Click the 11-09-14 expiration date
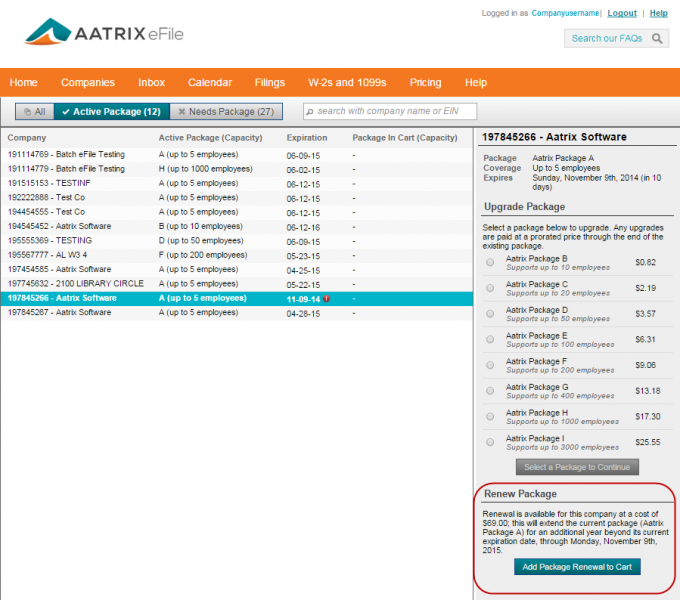 click(x=303, y=299)
